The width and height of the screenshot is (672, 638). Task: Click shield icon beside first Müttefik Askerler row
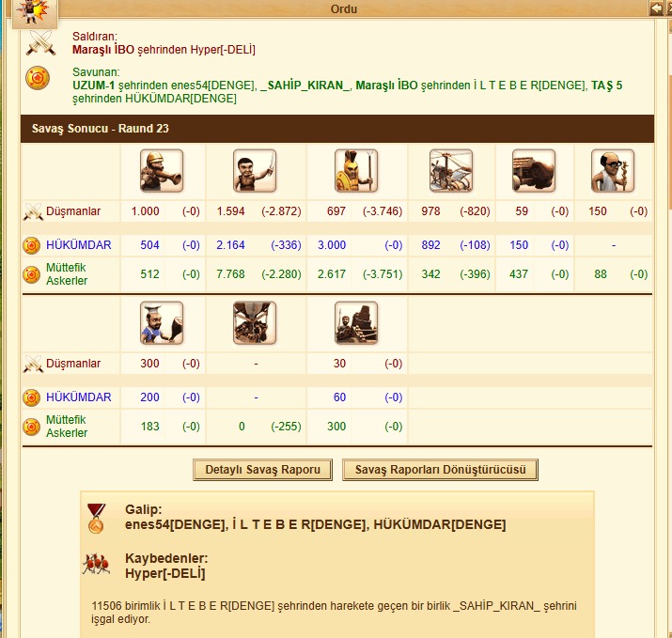tap(31, 274)
